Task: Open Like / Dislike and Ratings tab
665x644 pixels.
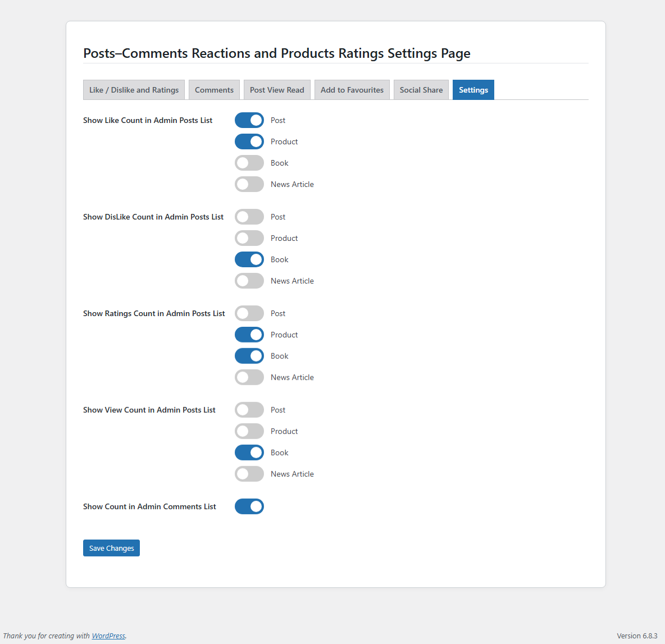Action: (134, 90)
